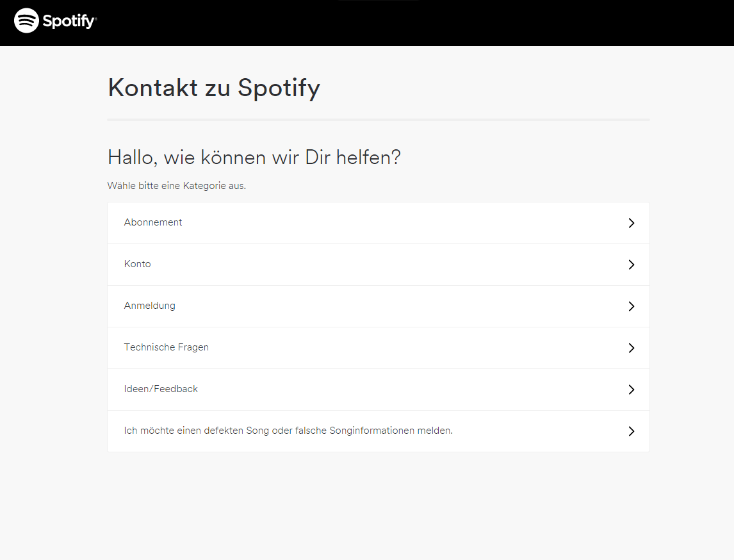Select the Konto category label
734x560 pixels.
click(x=137, y=264)
